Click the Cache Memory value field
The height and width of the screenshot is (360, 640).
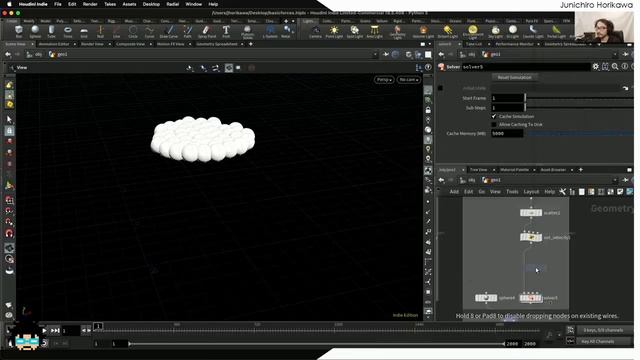tap(507, 133)
